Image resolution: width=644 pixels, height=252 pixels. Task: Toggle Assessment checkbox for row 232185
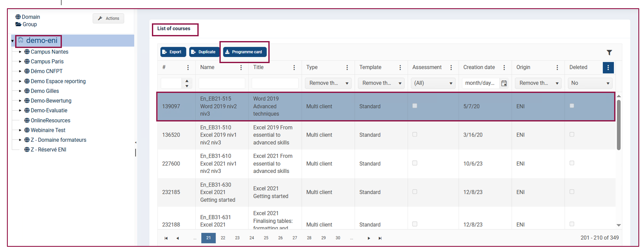(x=415, y=191)
